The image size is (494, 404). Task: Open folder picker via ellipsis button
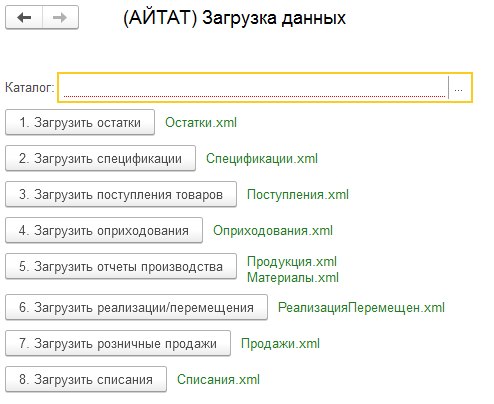pos(459,88)
